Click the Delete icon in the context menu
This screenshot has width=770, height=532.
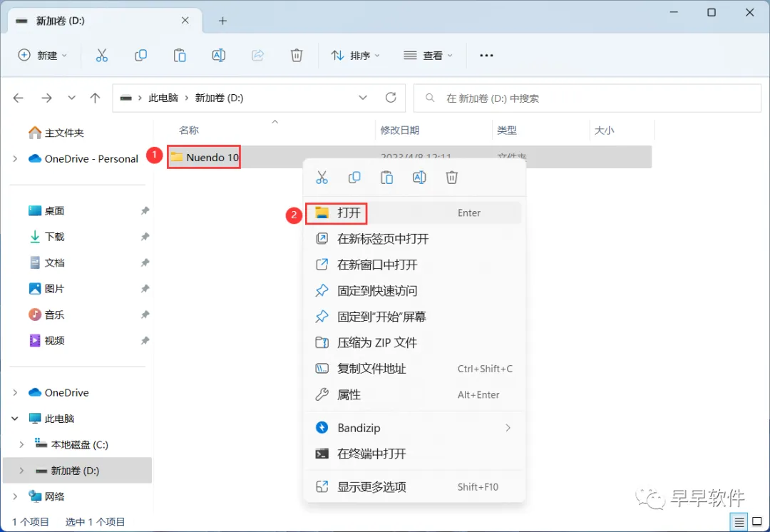tap(452, 178)
